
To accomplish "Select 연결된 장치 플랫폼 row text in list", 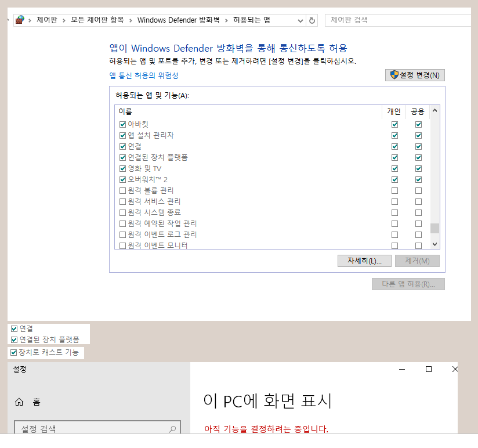I will point(158,157).
